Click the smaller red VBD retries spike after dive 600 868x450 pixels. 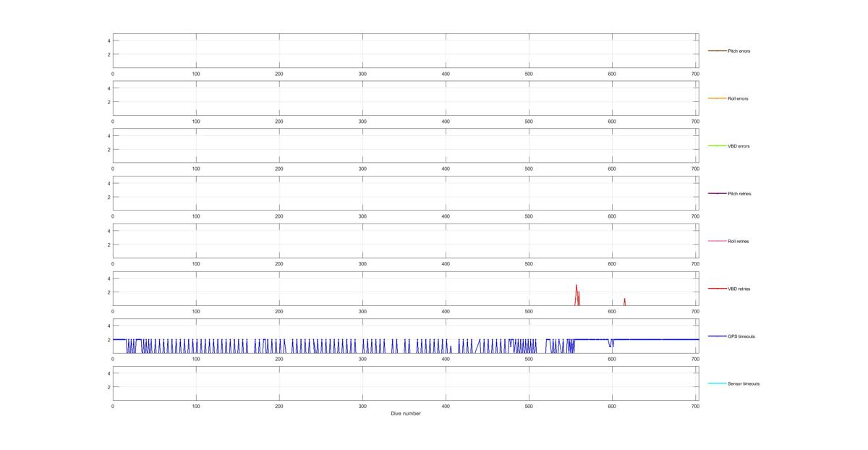[624, 302]
